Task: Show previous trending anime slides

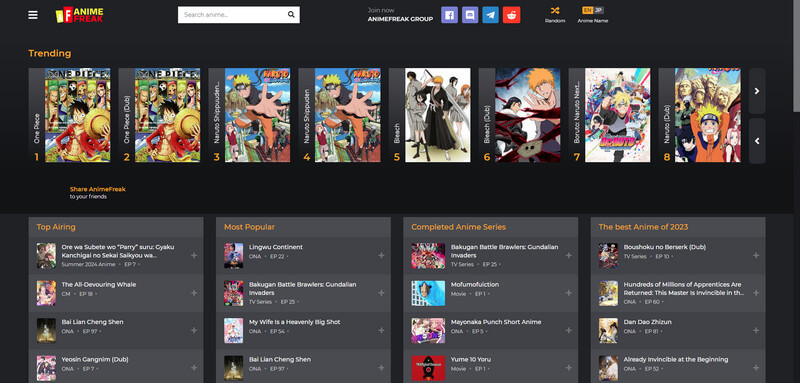Action: tap(757, 141)
